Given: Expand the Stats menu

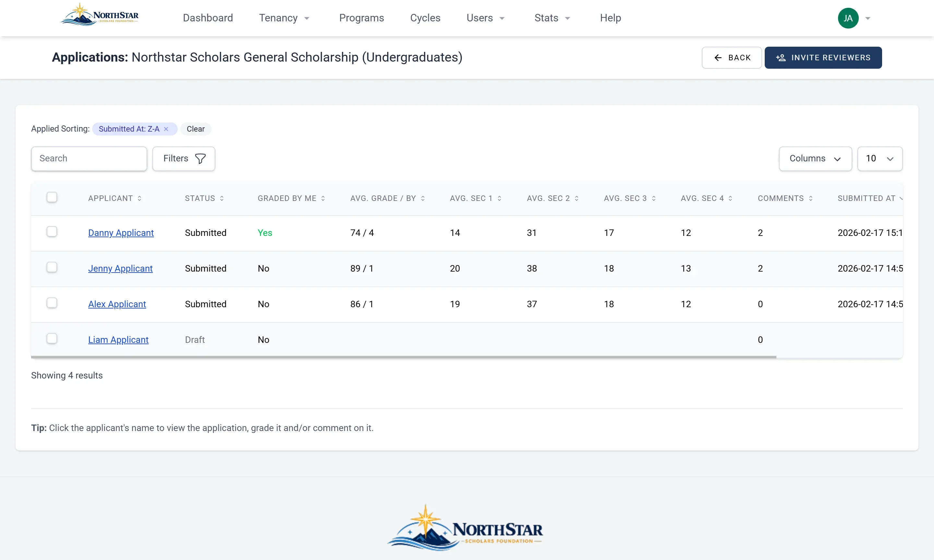Looking at the screenshot, I should [x=552, y=18].
